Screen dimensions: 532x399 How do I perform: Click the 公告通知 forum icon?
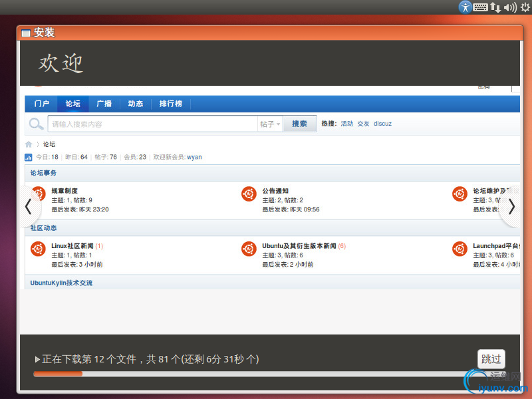pos(249,194)
